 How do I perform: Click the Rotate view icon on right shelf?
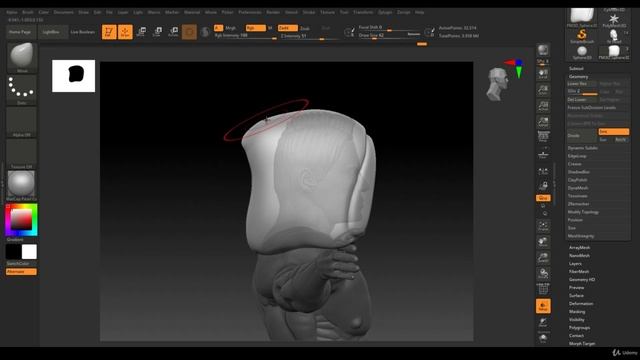click(543, 273)
